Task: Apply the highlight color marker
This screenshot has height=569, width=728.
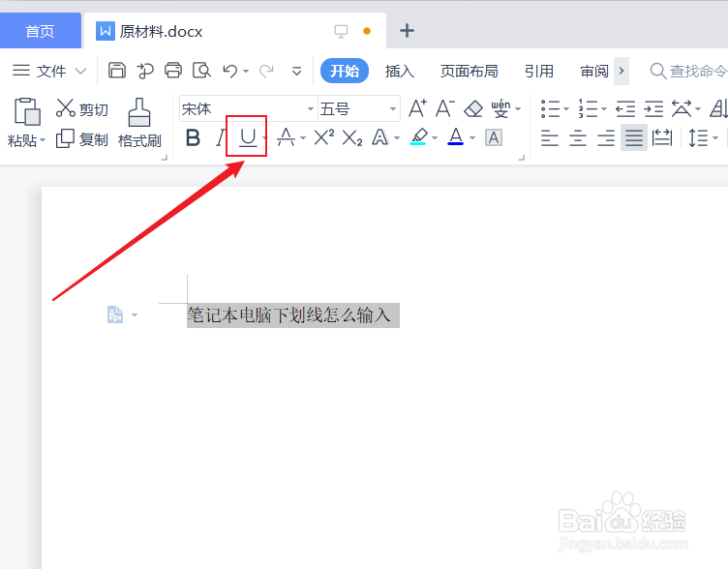Action: coord(418,136)
